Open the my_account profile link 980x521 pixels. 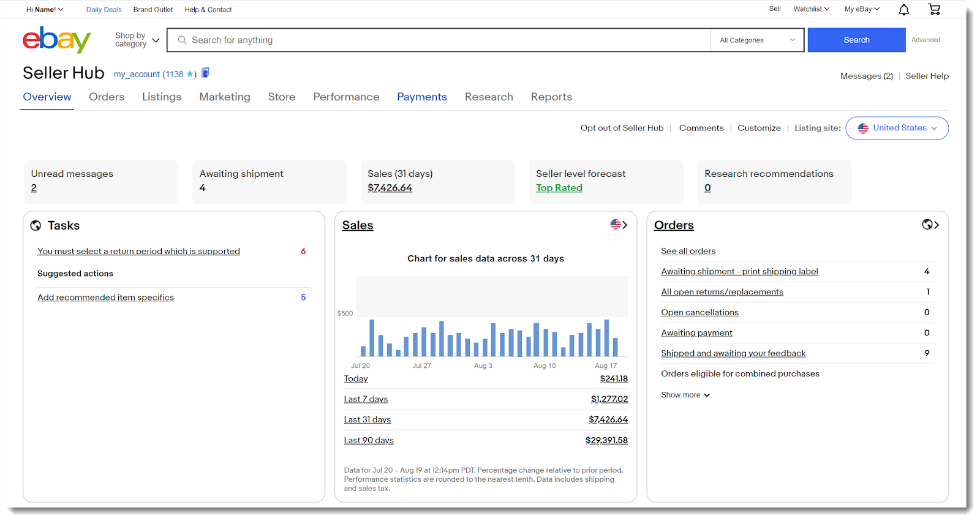[x=137, y=74]
